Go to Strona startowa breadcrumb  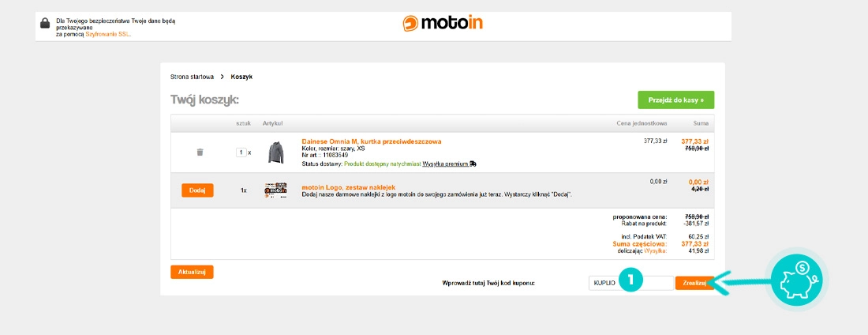click(x=192, y=77)
